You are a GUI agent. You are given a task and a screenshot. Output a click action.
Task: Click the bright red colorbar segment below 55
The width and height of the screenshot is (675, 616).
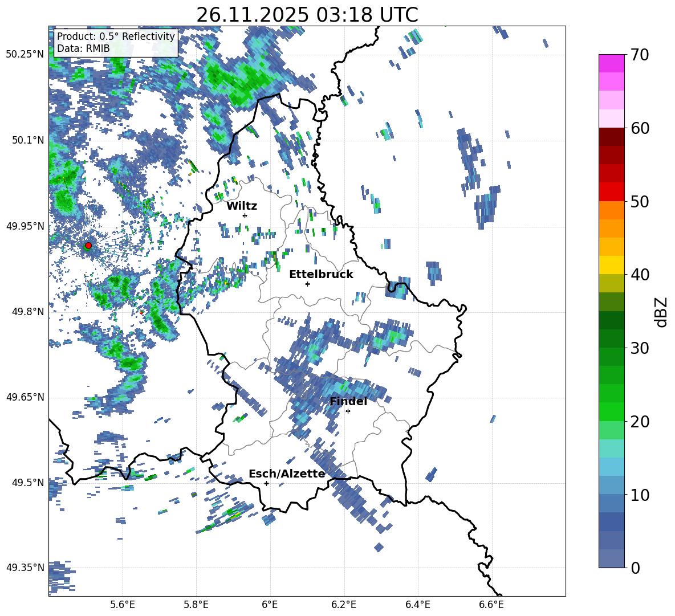pyautogui.click(x=611, y=192)
